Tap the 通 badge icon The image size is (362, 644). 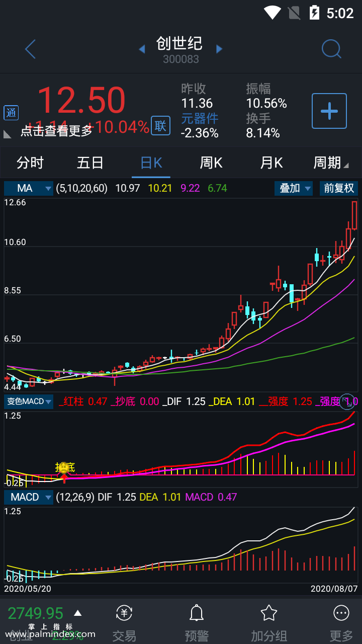(11, 113)
